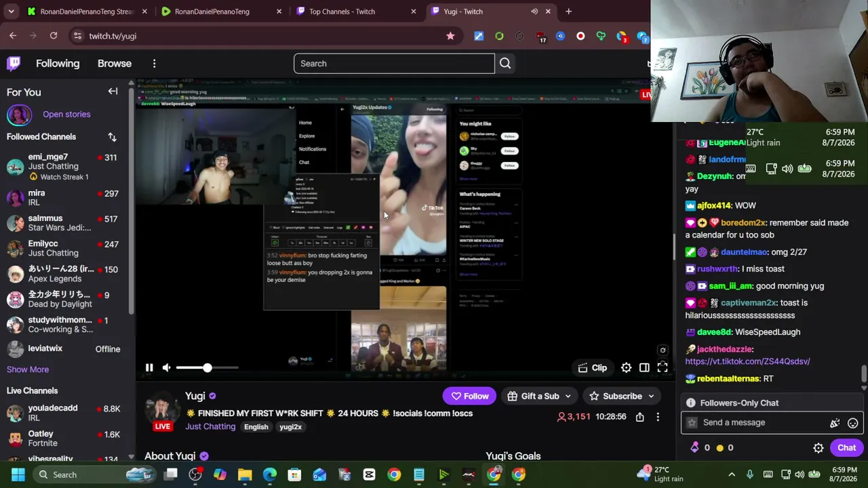Image resolution: width=868 pixels, height=488 pixels.
Task: Follow the Yugi channel
Action: pos(469,396)
